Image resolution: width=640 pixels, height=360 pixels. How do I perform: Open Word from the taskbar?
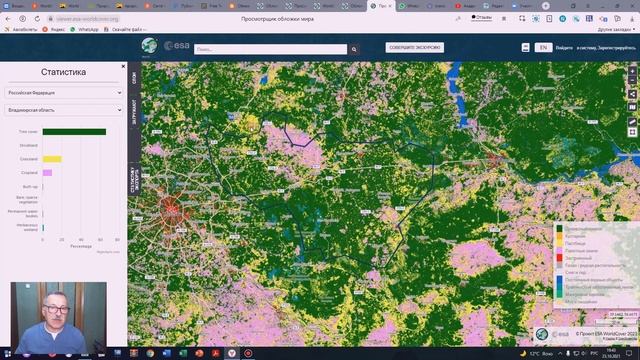point(167,353)
